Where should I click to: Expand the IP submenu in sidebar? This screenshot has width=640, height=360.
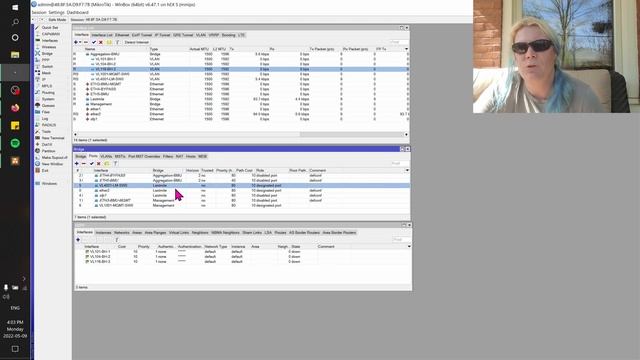click(44, 80)
